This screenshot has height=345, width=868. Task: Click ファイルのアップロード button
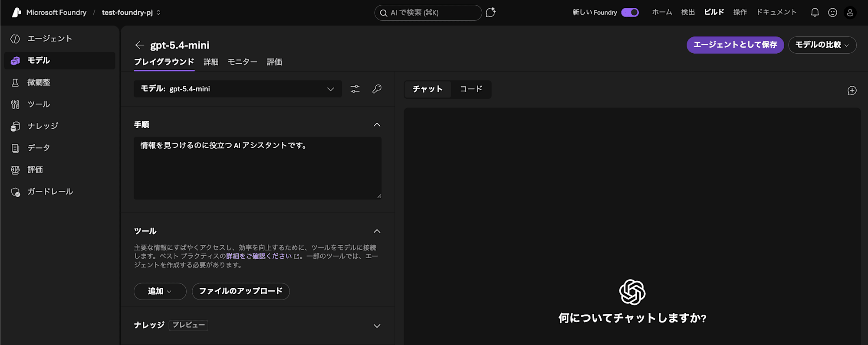point(241,291)
